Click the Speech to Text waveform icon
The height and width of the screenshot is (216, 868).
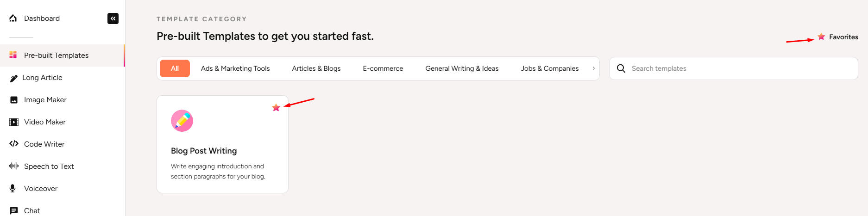[14, 166]
